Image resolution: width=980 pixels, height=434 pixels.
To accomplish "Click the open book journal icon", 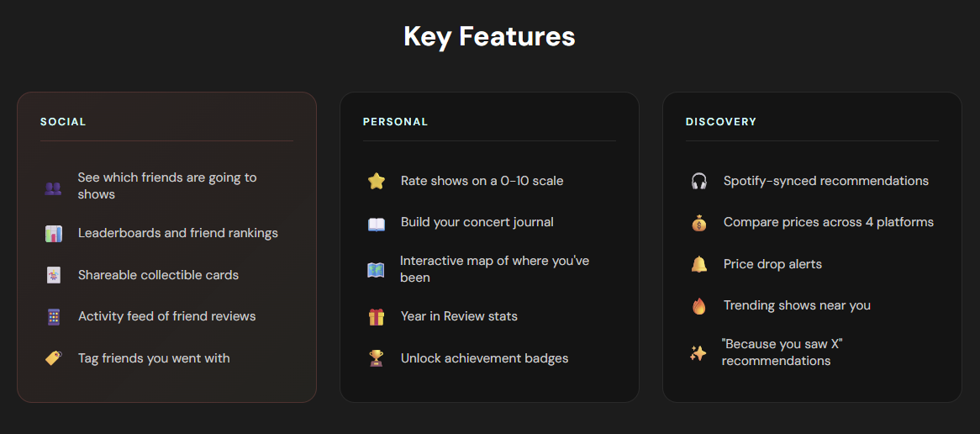I will [376, 223].
